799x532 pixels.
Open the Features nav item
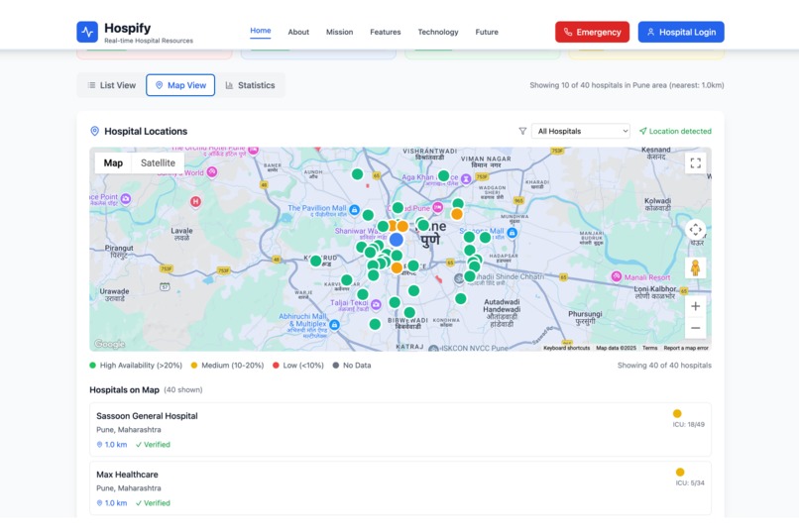386,32
